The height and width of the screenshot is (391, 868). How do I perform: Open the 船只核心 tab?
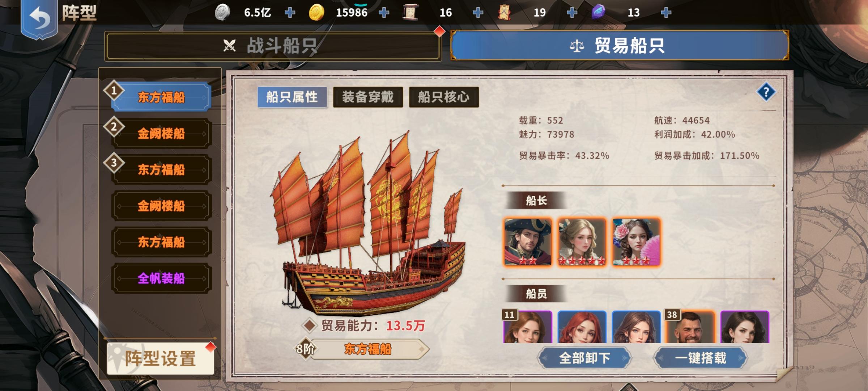tap(444, 97)
